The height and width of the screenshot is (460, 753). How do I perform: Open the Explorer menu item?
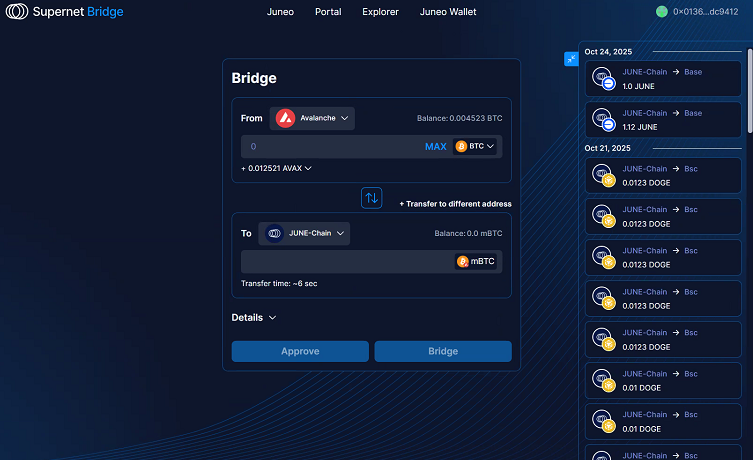tap(380, 12)
